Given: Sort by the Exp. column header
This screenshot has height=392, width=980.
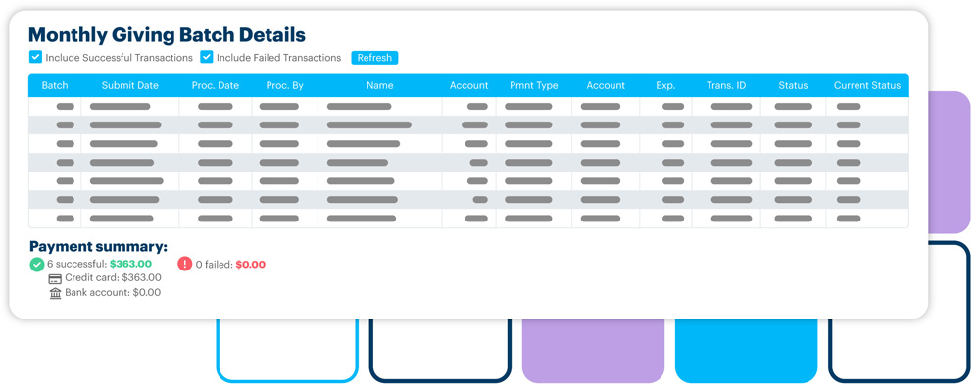Looking at the screenshot, I should click(x=665, y=85).
